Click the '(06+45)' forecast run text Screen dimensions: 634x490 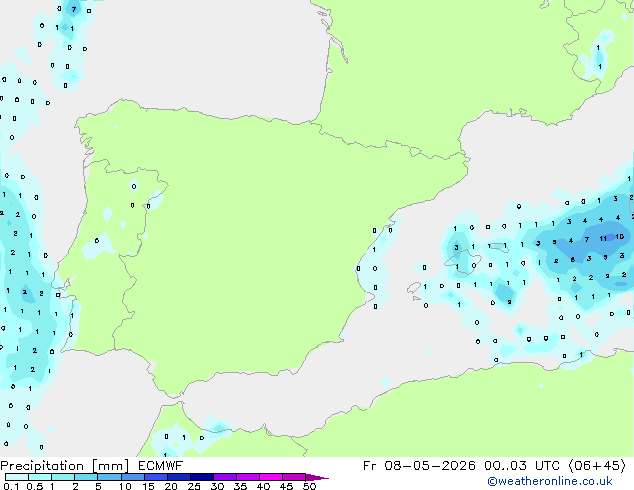point(597,466)
